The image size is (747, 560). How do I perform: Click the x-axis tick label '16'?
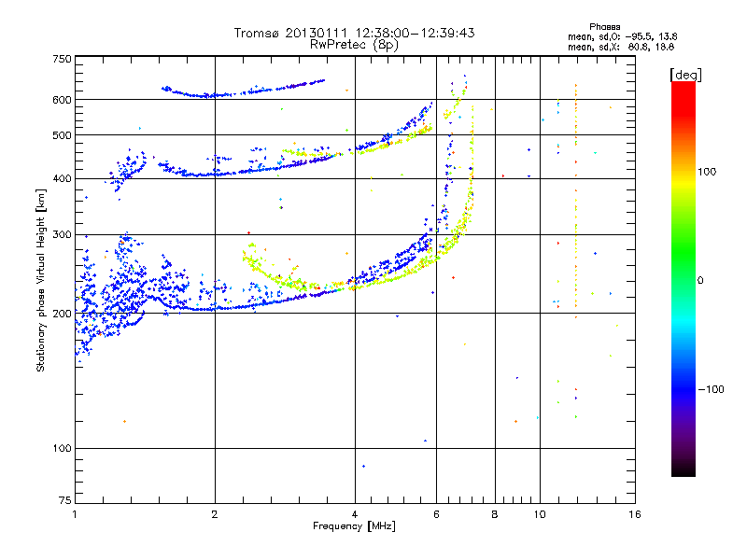click(x=635, y=514)
